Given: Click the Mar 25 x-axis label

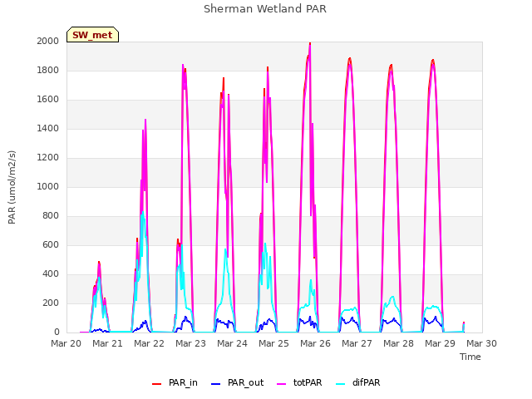Looking at the screenshot, I should [x=273, y=343].
